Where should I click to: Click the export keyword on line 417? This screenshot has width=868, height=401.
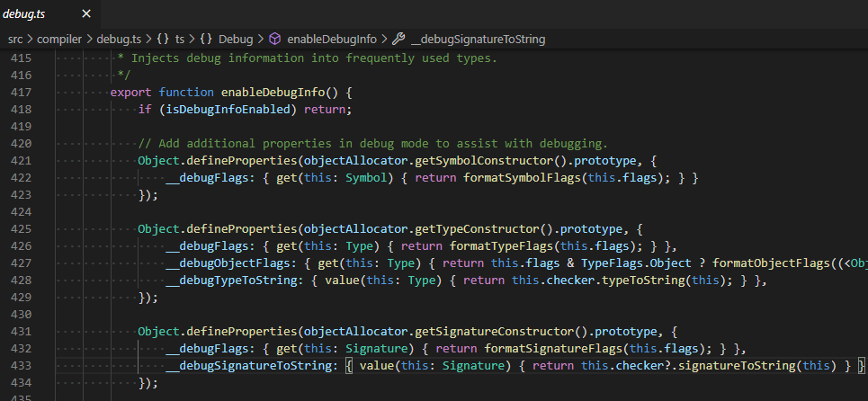(x=131, y=93)
